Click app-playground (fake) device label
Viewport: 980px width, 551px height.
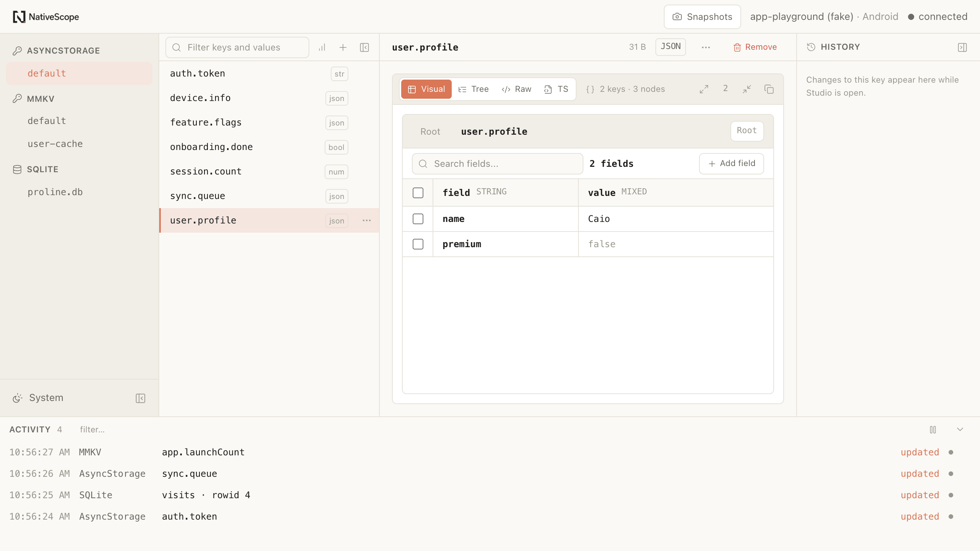(802, 17)
